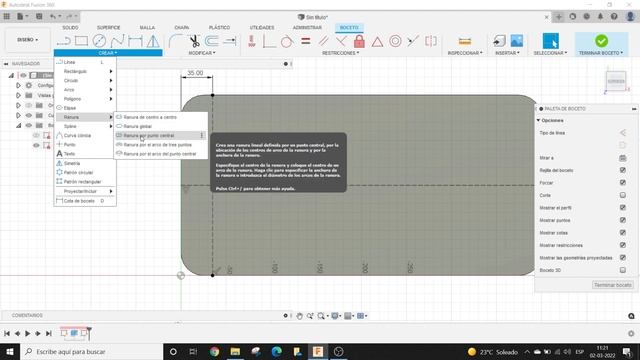Apply the parallel constraint icon
640x360 pixels.
click(x=324, y=41)
